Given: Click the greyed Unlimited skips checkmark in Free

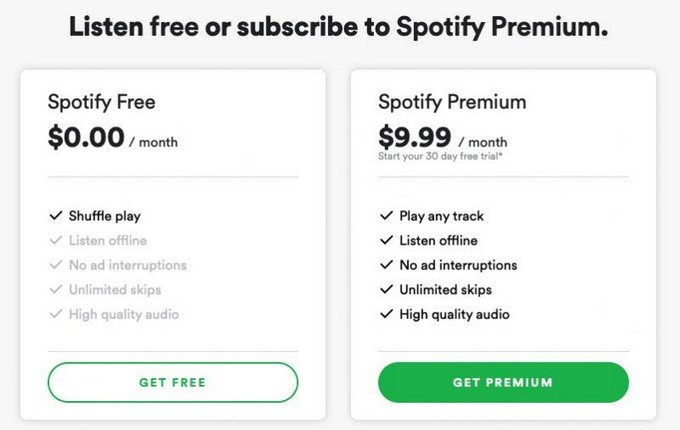Looking at the screenshot, I should [x=54, y=290].
